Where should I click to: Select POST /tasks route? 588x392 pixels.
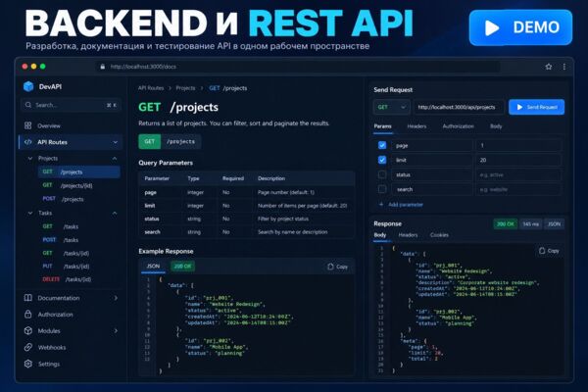[x=61, y=240]
